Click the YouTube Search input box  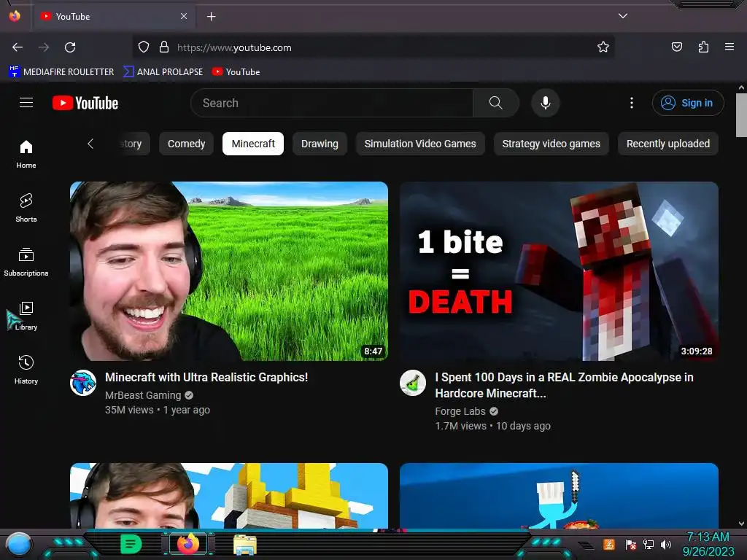pos(332,103)
